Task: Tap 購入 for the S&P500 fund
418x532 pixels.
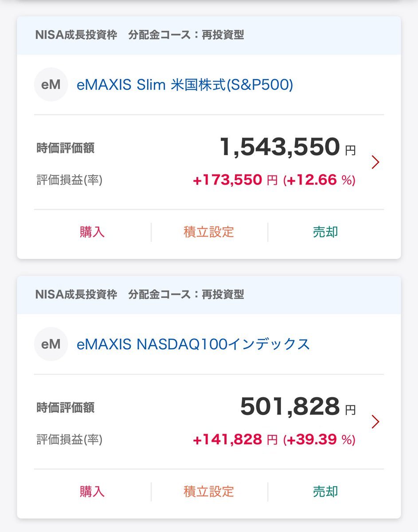Action: coord(92,232)
